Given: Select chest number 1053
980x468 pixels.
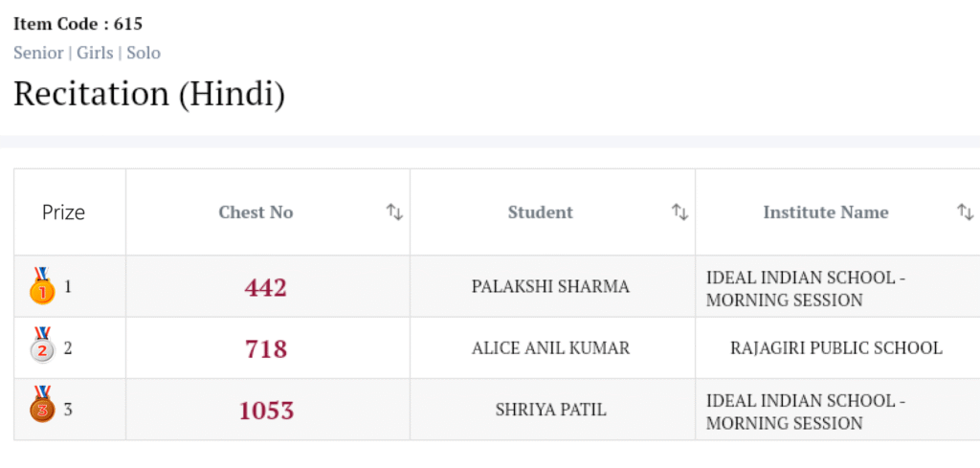Looking at the screenshot, I should pos(266,411).
